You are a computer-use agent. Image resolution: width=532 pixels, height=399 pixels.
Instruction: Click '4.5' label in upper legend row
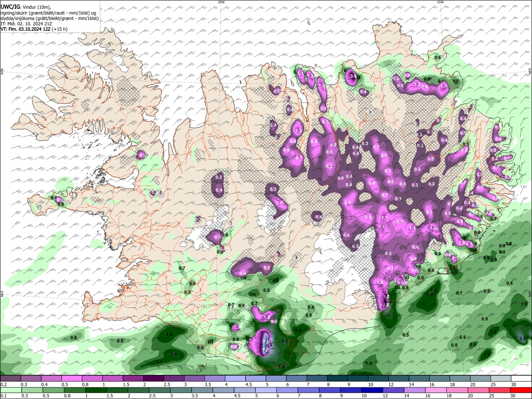coord(249,384)
